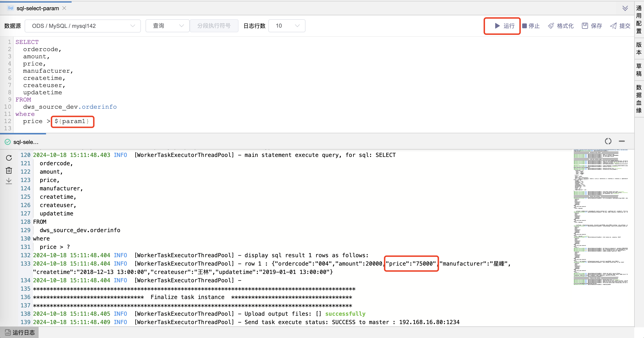Minimize the log panel

click(622, 141)
